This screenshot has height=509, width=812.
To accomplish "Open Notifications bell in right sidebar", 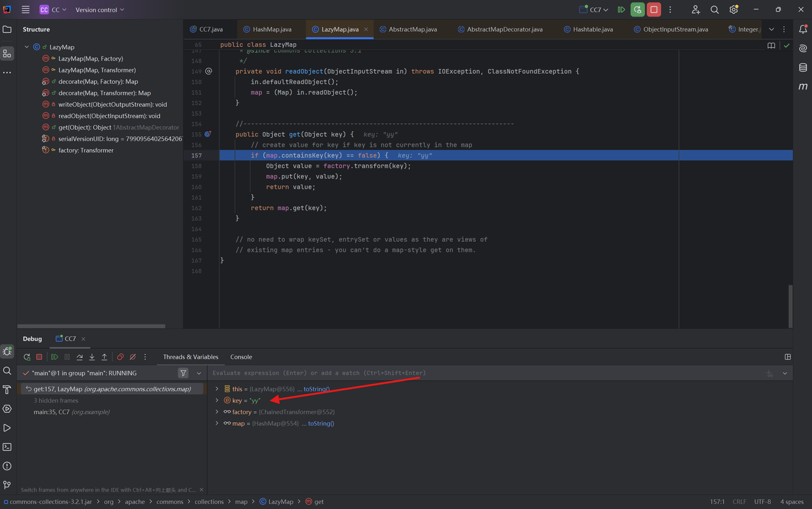I will tap(803, 29).
